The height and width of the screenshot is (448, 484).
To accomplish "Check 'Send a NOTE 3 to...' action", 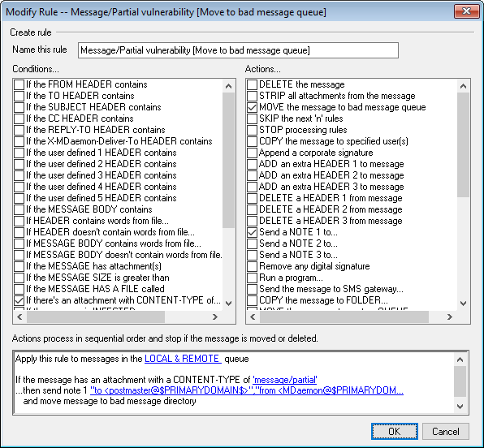I will point(253,255).
